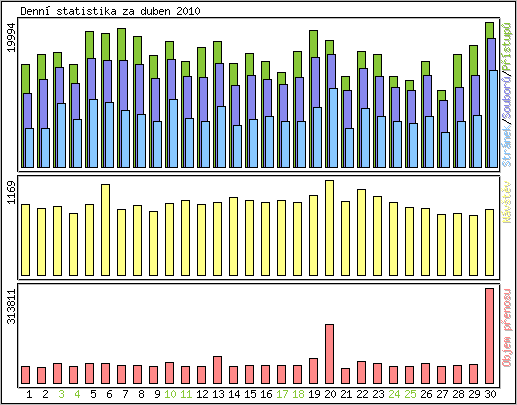Select the yellow visits bar for day 30

pos(489,243)
